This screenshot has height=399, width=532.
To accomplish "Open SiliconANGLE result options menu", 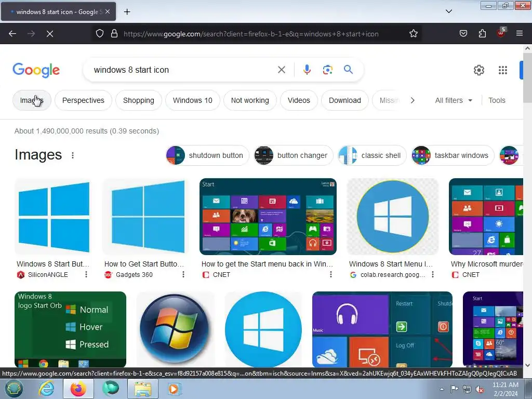I will 86,274.
